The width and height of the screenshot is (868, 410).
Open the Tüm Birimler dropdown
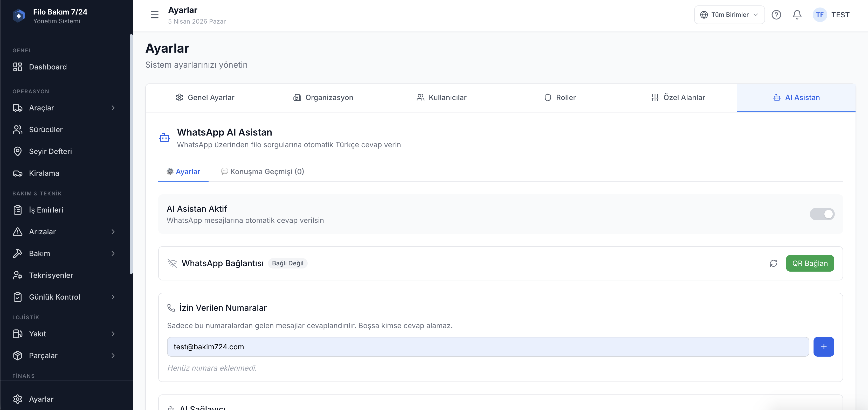[729, 15]
